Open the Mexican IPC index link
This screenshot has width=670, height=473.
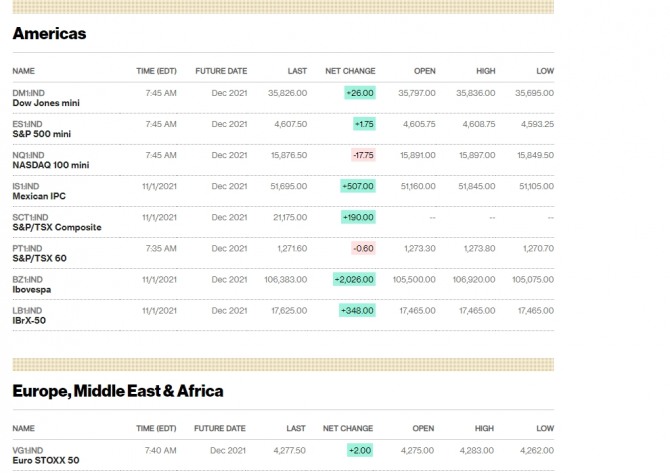(38, 196)
